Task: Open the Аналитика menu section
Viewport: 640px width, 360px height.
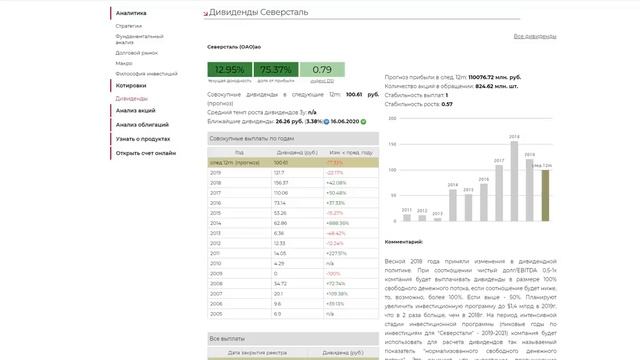Action: (x=131, y=13)
